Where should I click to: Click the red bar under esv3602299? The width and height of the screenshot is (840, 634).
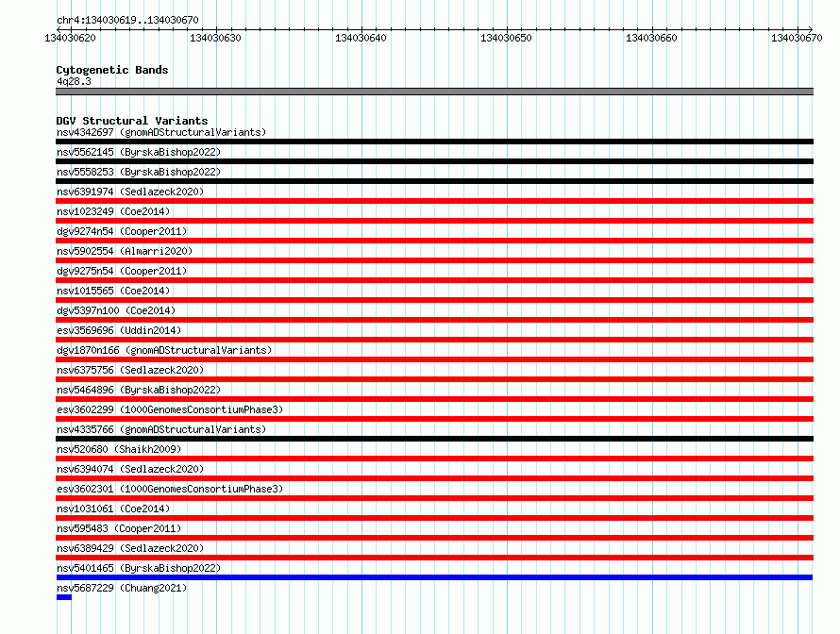pos(434,419)
